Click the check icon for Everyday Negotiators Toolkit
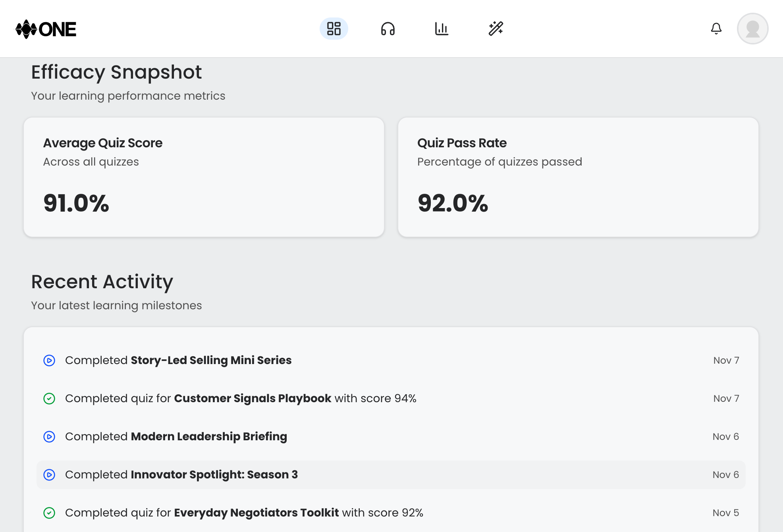This screenshot has height=532, width=783. [48, 513]
